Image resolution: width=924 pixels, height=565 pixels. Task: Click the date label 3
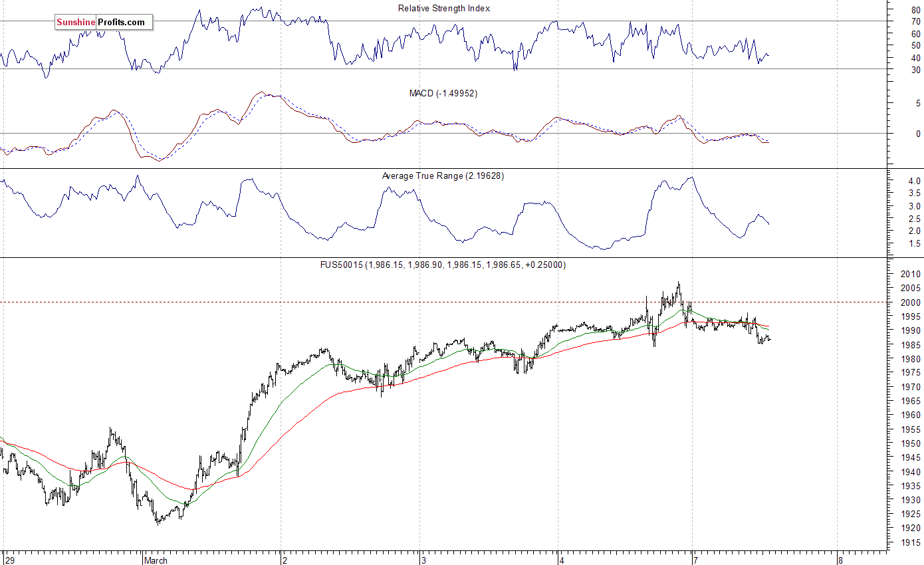423,560
